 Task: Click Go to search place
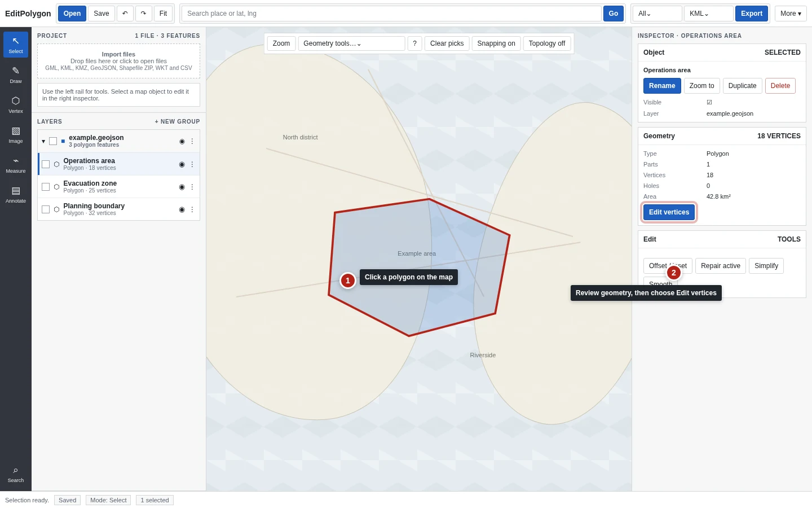point(614,14)
